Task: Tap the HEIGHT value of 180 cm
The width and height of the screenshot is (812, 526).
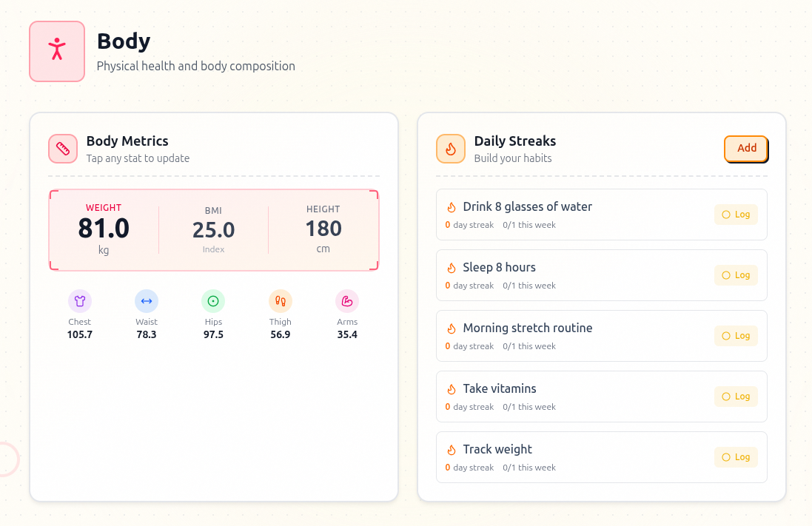Action: pos(323,229)
